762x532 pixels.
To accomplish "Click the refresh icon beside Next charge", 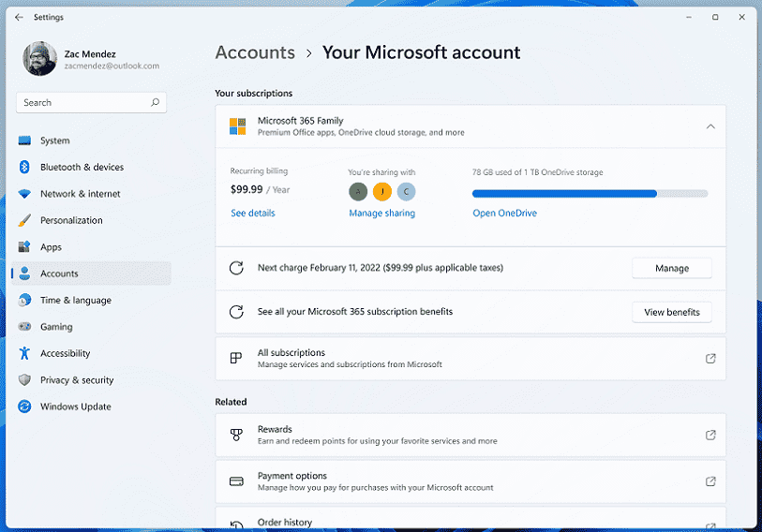I will point(236,268).
